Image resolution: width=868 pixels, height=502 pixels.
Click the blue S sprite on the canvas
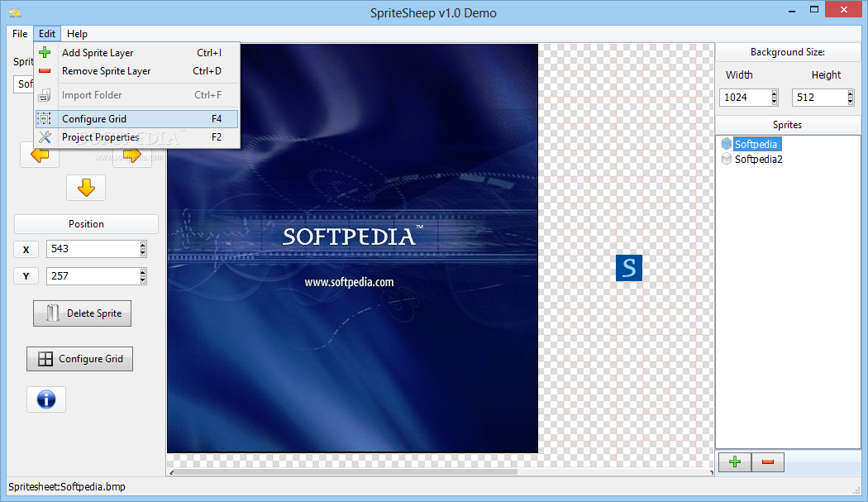tap(629, 268)
